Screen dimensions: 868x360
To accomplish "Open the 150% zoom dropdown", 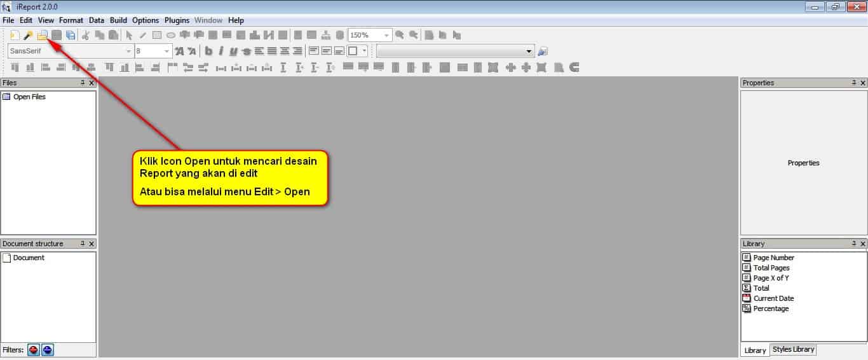I will pos(386,36).
